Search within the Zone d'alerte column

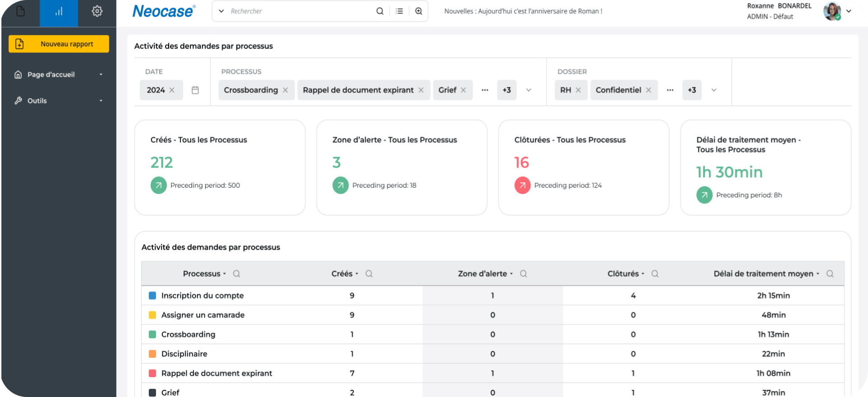(x=524, y=274)
